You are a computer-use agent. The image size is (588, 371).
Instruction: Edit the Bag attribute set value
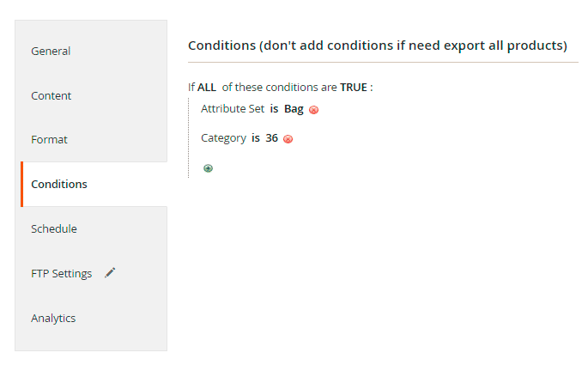pyautogui.click(x=294, y=109)
